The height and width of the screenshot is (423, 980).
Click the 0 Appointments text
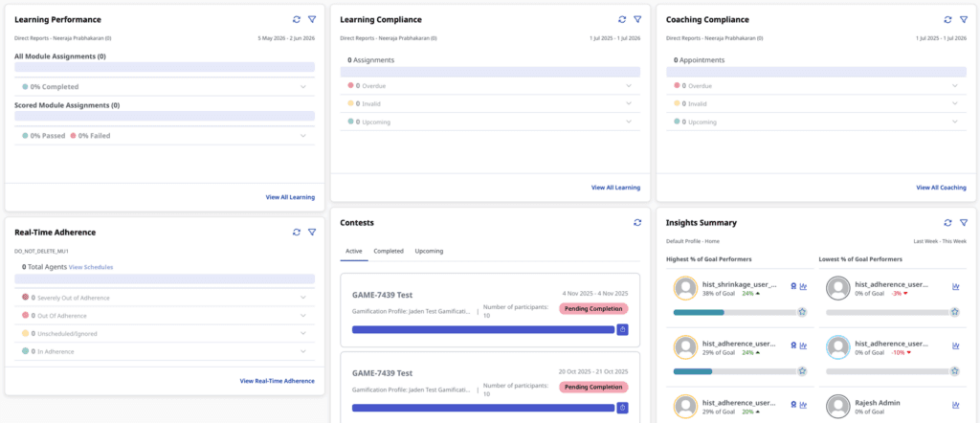click(x=699, y=60)
